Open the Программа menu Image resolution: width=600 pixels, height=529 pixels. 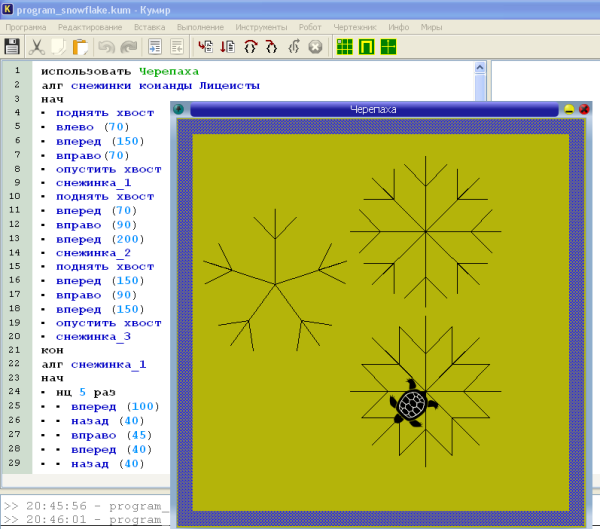(x=24, y=25)
